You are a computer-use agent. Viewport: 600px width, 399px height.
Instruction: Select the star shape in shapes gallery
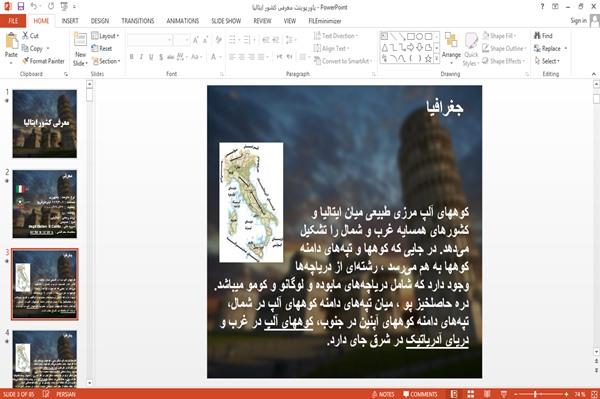tap(428, 59)
